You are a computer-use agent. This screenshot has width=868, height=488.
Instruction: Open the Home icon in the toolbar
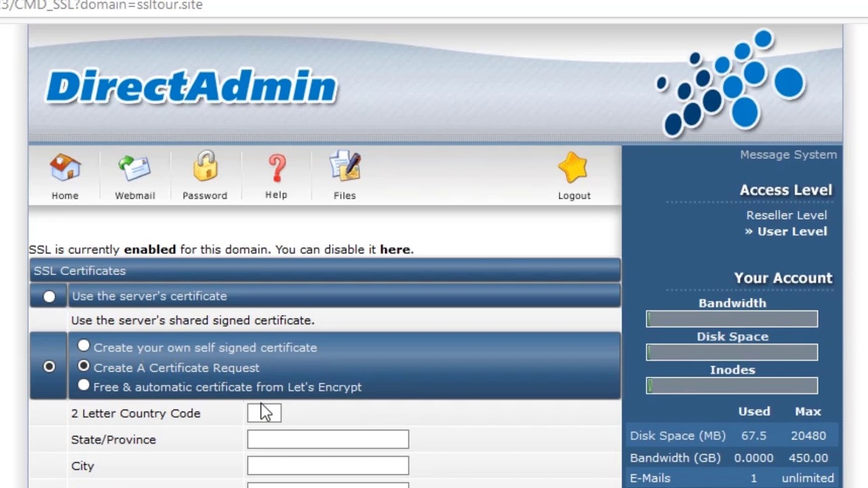pos(65,168)
